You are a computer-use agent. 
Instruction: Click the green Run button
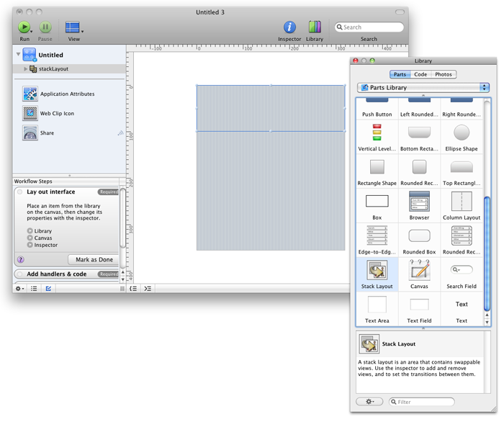(24, 27)
